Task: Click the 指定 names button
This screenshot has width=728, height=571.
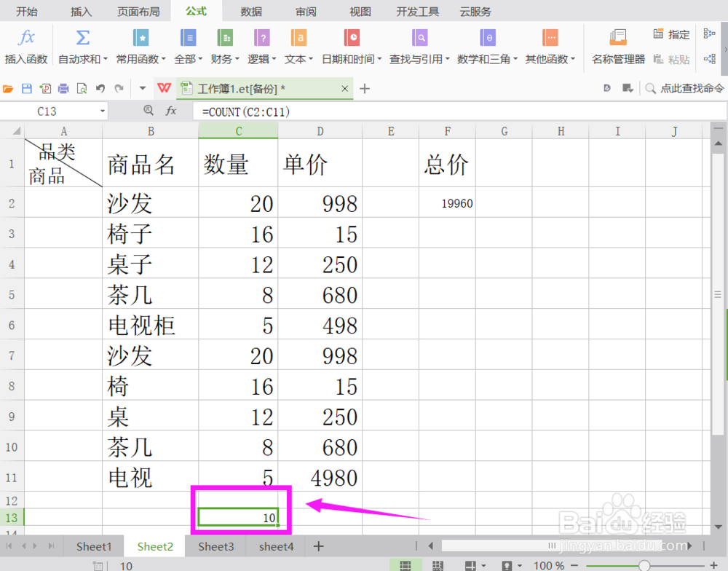Action: point(671,34)
